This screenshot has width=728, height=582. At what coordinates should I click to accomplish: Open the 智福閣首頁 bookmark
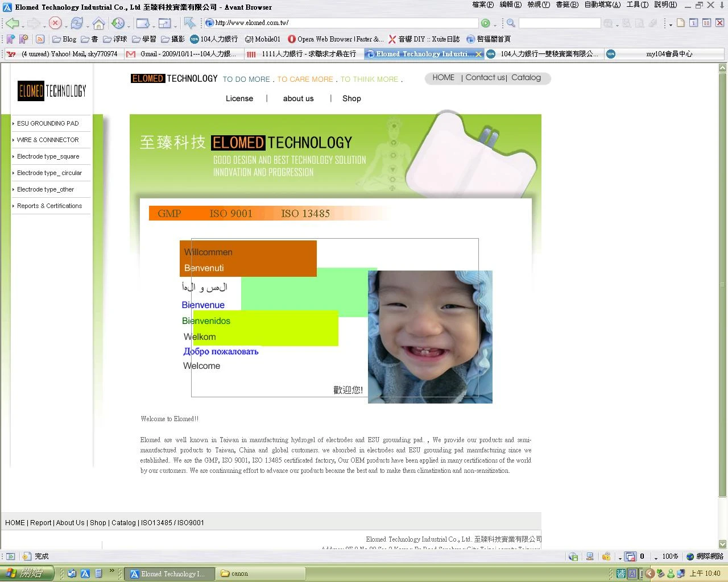(x=489, y=39)
